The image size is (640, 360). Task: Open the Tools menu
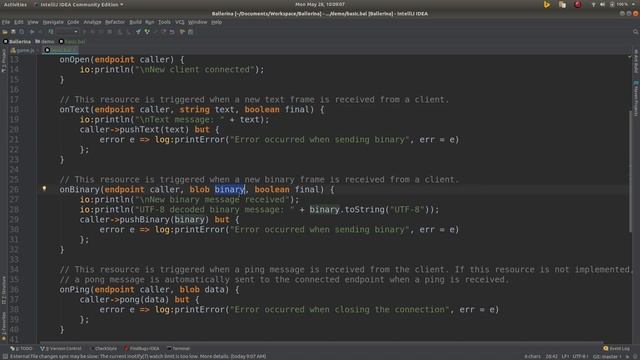pyautogui.click(x=164, y=22)
